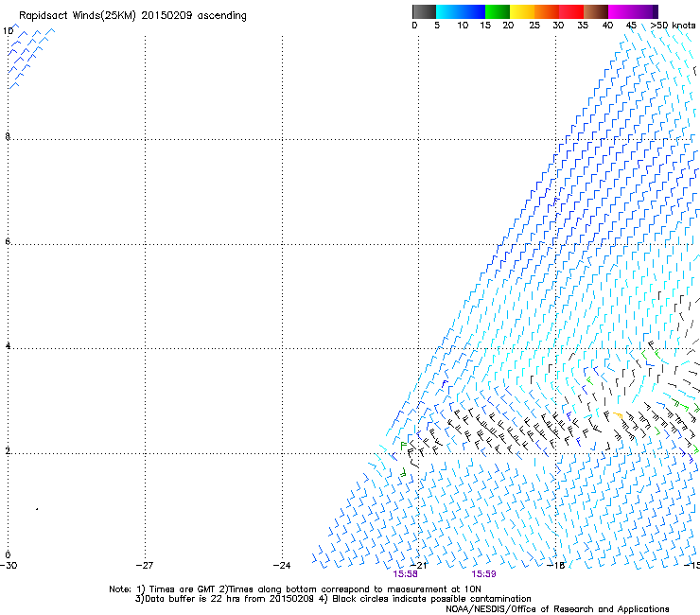Click the '8' latitude axis label

[x=8, y=136]
